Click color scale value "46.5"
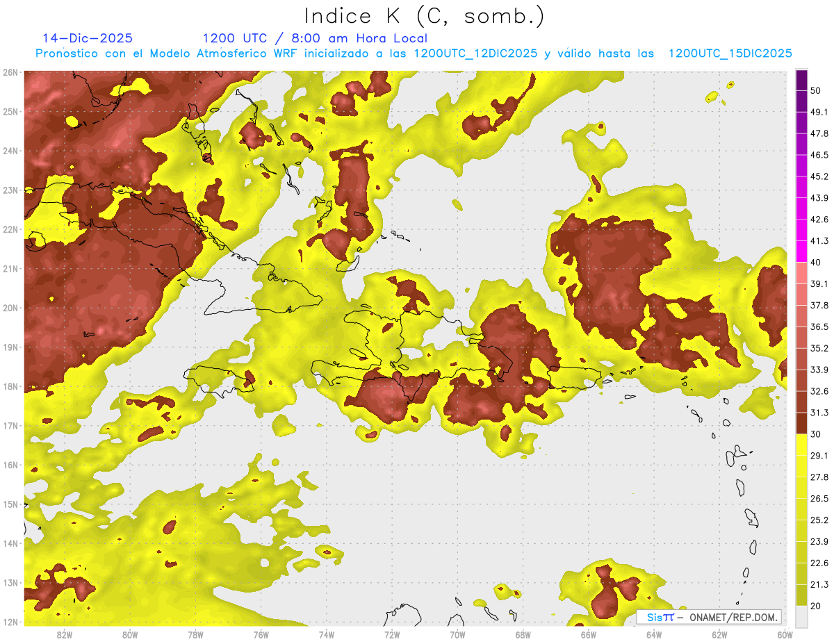Image resolution: width=834 pixels, height=644 pixels. [819, 155]
